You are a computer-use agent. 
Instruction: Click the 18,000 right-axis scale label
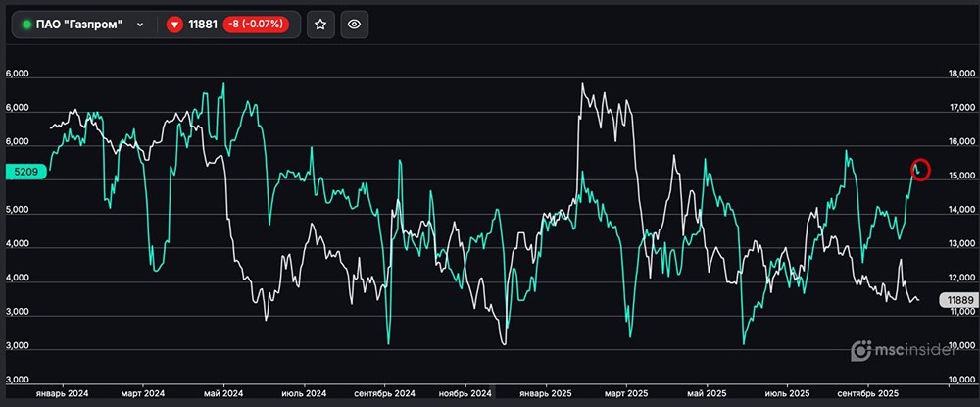pyautogui.click(x=955, y=74)
